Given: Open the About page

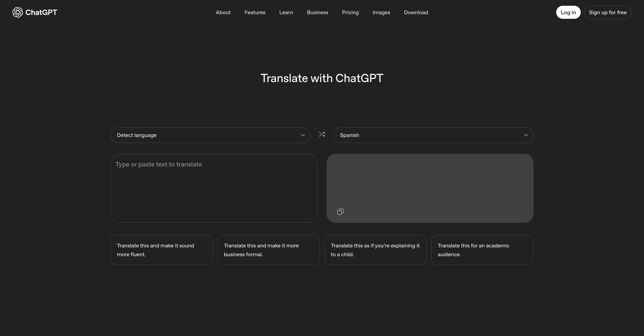Looking at the screenshot, I should 223,12.
